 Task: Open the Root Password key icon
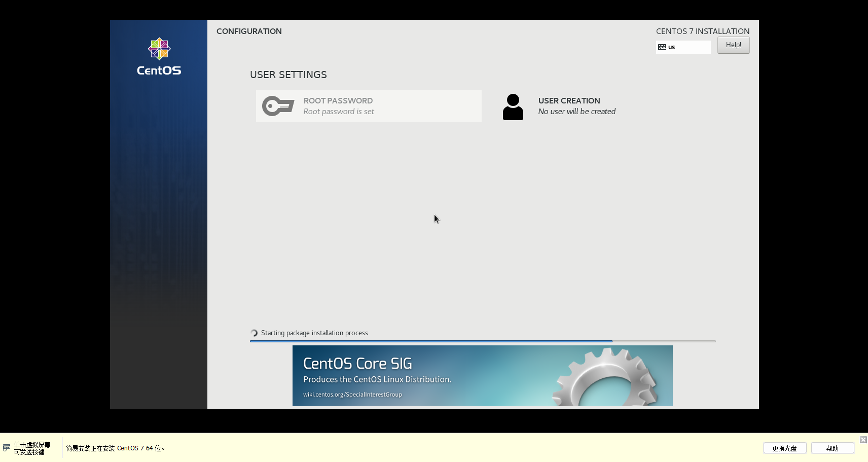point(278,106)
